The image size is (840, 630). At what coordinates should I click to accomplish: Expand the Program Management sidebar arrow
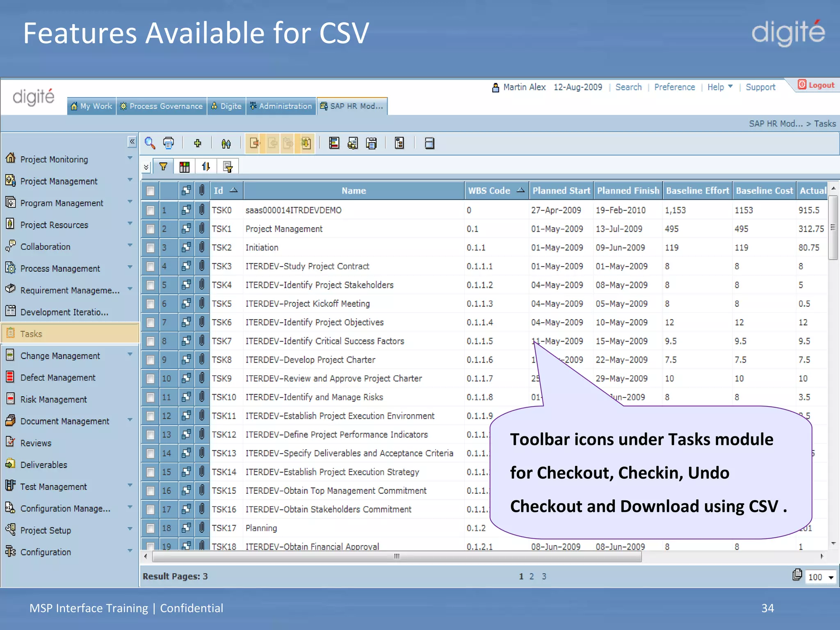130,201
